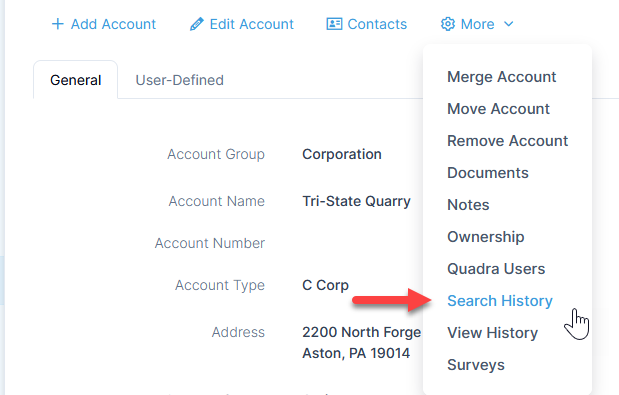Click the Contacts card icon
This screenshot has width=619, height=395.
(x=334, y=24)
